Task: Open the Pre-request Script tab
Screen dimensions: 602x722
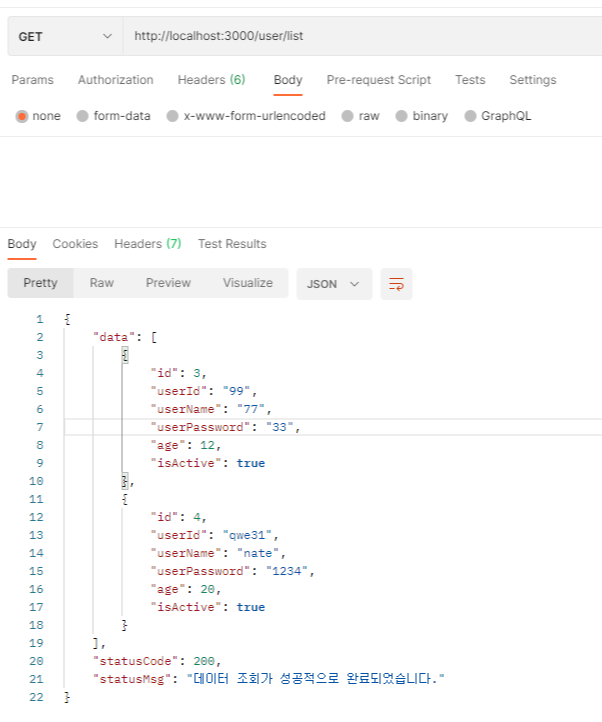Action: click(379, 80)
